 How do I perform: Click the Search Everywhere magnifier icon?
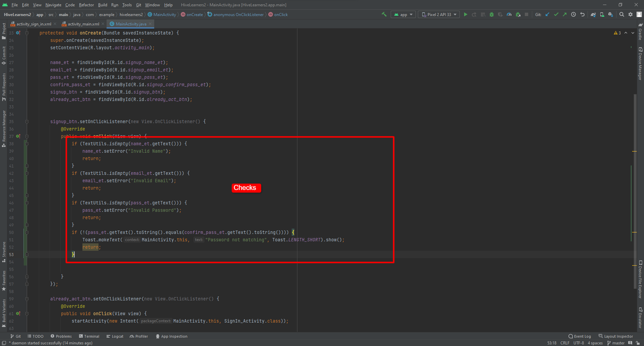[x=622, y=15]
